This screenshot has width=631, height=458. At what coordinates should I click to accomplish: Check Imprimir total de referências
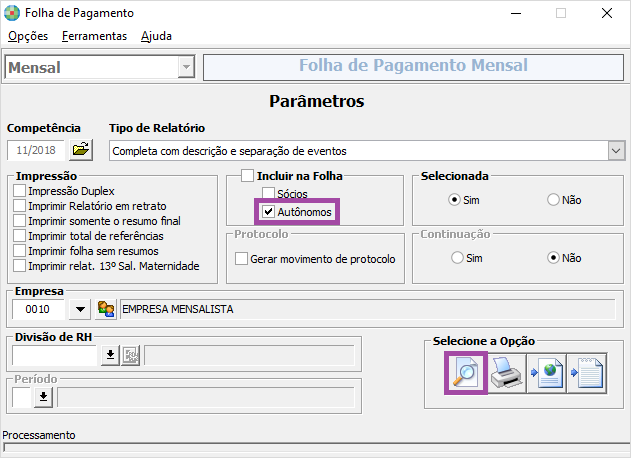[x=19, y=235]
